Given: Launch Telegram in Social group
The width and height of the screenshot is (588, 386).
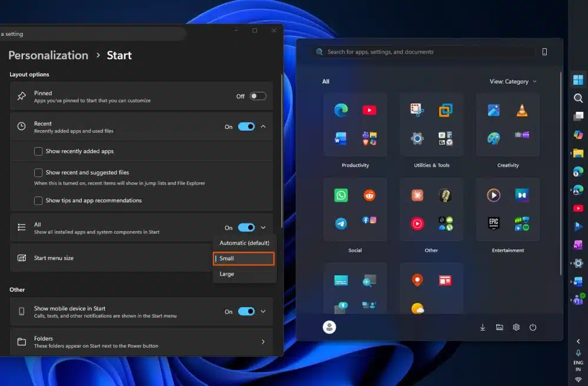Looking at the screenshot, I should click(x=341, y=224).
